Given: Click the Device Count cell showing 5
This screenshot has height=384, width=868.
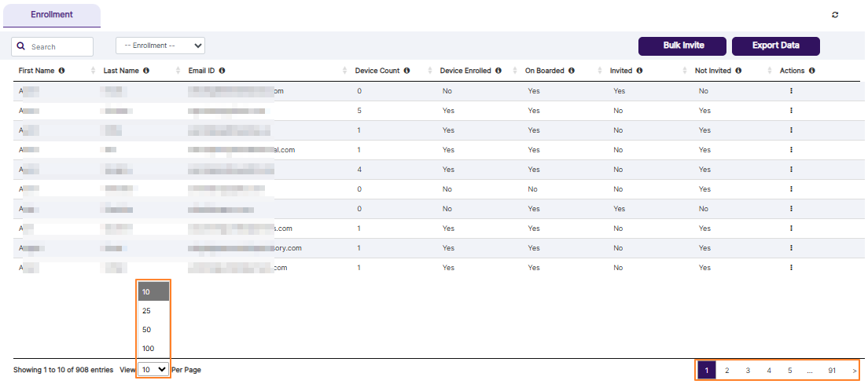Looking at the screenshot, I should tap(360, 111).
